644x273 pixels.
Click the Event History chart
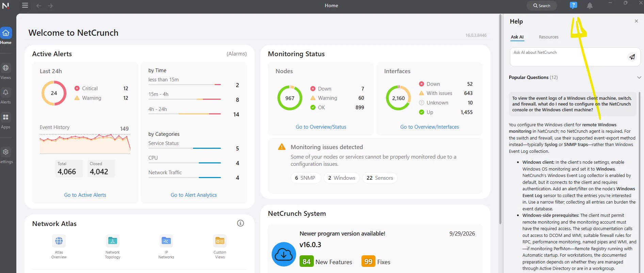pos(85,144)
